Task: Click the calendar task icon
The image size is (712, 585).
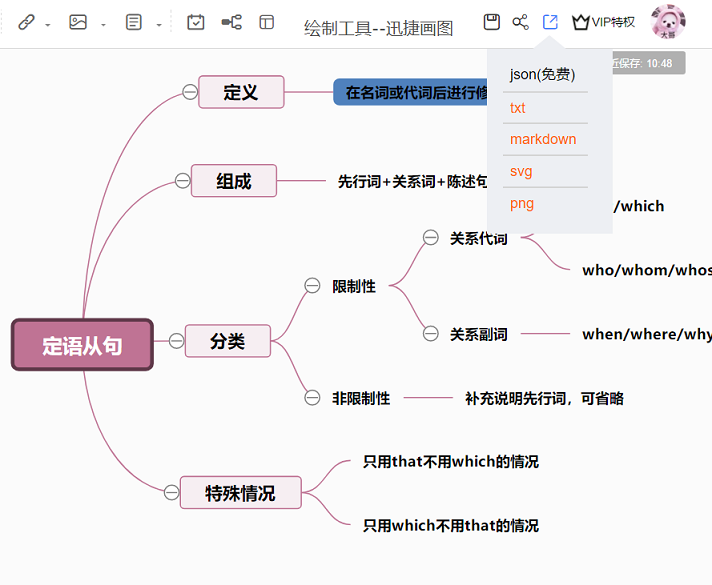Action: [196, 22]
